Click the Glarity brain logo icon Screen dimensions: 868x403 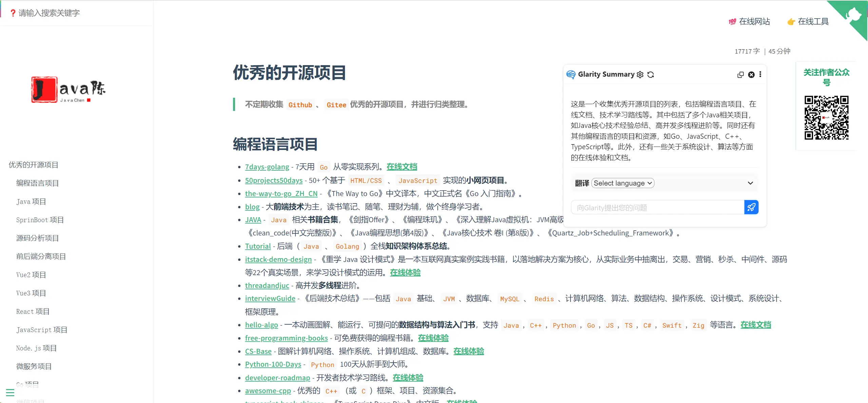click(x=571, y=74)
